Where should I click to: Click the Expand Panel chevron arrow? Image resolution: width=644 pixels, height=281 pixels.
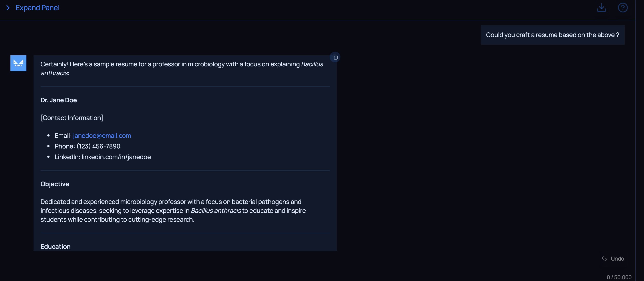pos(8,8)
